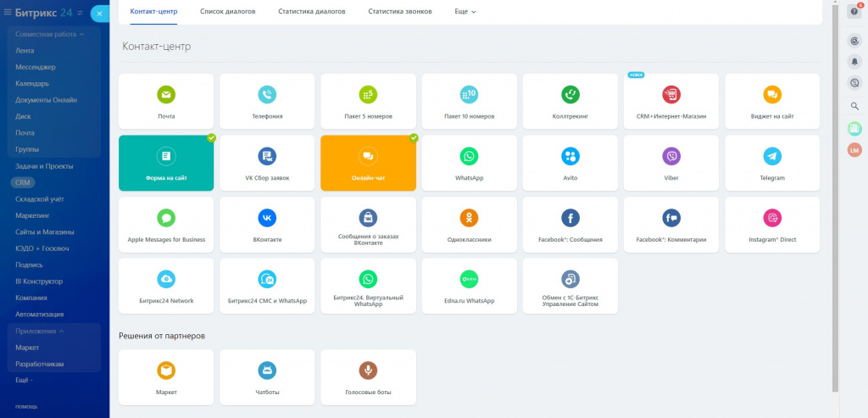Open Группы in the sidebar

coord(27,149)
